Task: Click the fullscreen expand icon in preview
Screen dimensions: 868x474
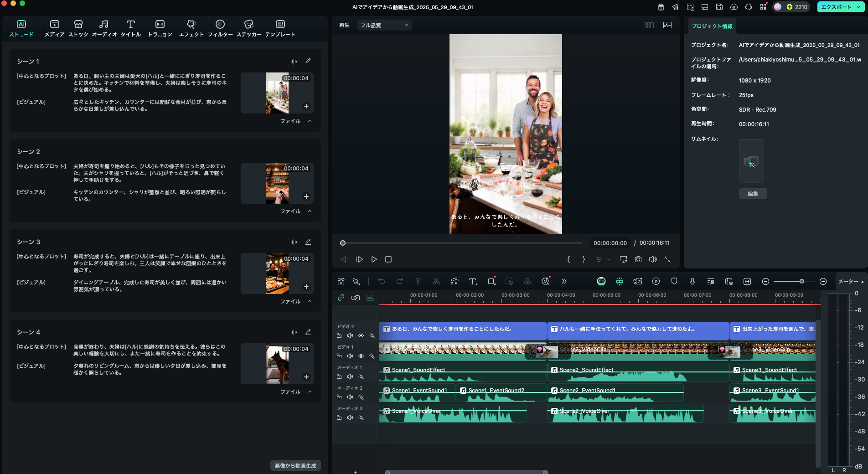Action: (667, 259)
